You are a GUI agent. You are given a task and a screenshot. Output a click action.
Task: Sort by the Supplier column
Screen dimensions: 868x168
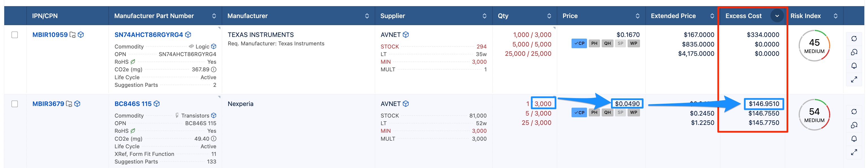(484, 16)
